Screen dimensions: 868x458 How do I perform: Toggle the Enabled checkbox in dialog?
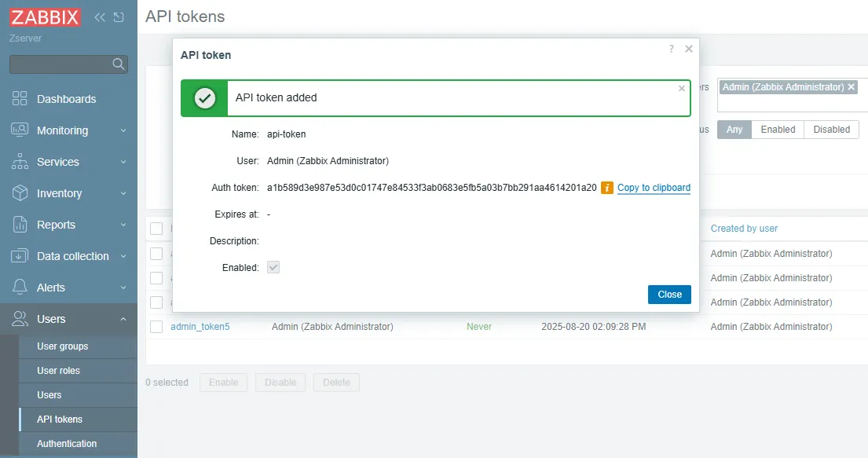pyautogui.click(x=273, y=267)
